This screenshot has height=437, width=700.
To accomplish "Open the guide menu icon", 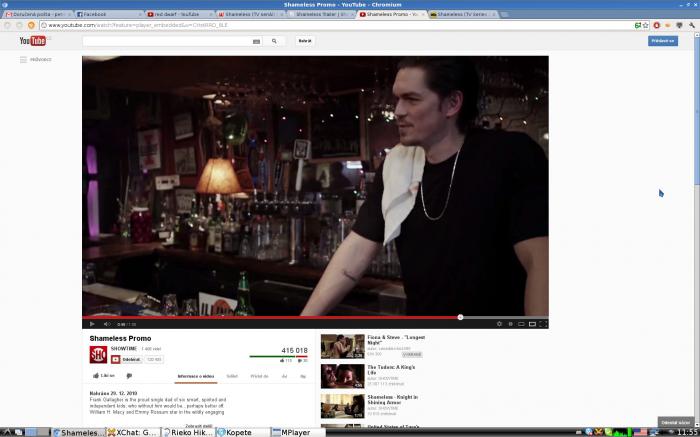I will 23,59.
